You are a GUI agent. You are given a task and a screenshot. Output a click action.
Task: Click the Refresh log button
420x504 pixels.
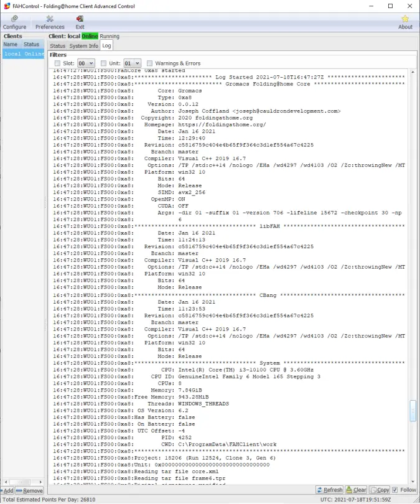pyautogui.click(x=330, y=490)
